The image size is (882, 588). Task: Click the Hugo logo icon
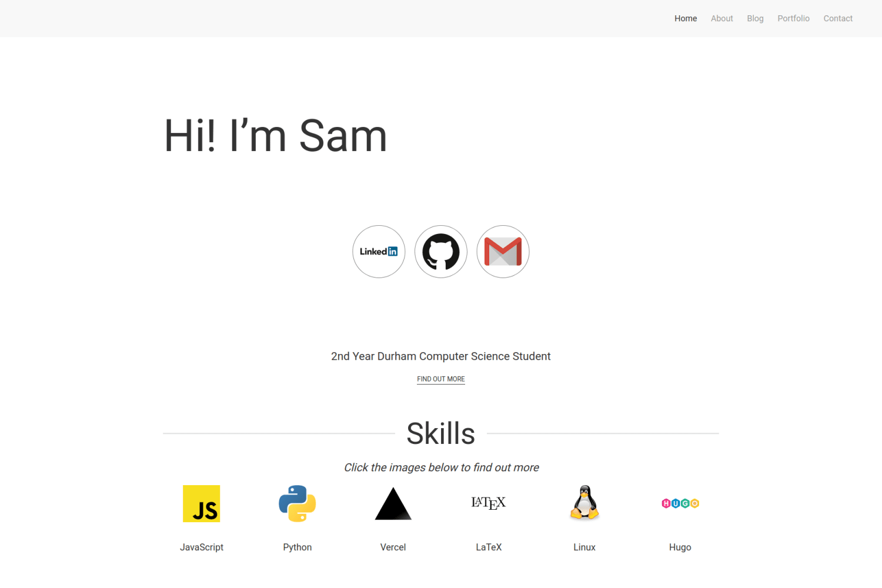point(680,503)
